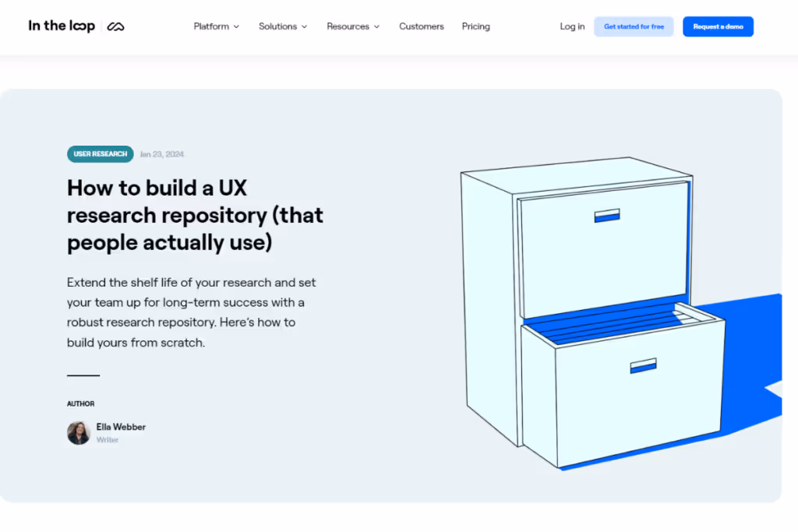Click the Request a demo button

pos(717,26)
